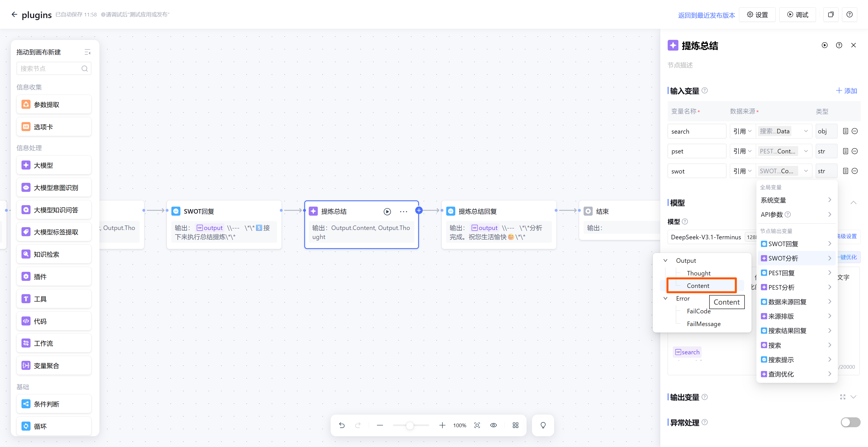Click the grid auto-layout icon in the bottom toolbar

pyautogui.click(x=515, y=425)
